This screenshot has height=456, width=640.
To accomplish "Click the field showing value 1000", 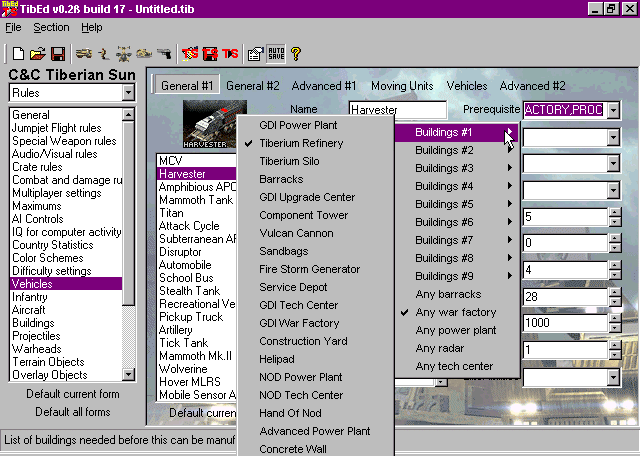I will point(566,323).
